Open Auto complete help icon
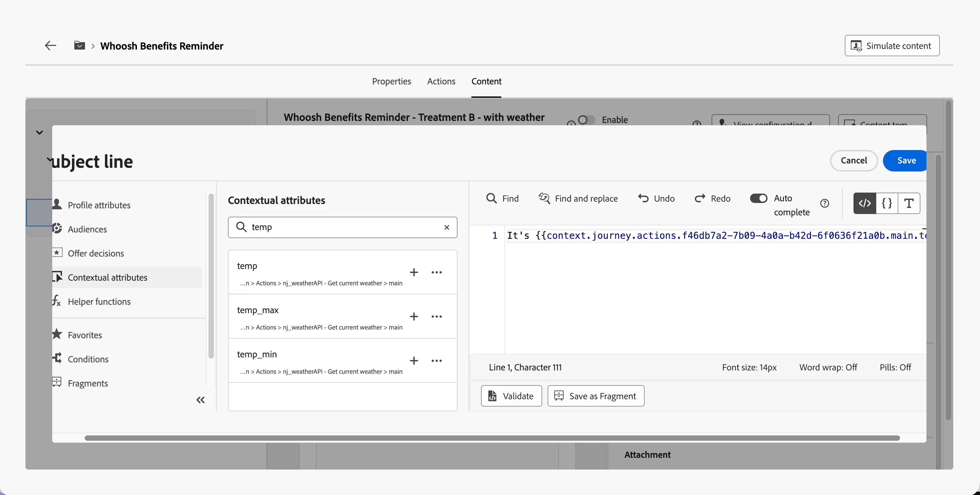980x495 pixels. (824, 203)
